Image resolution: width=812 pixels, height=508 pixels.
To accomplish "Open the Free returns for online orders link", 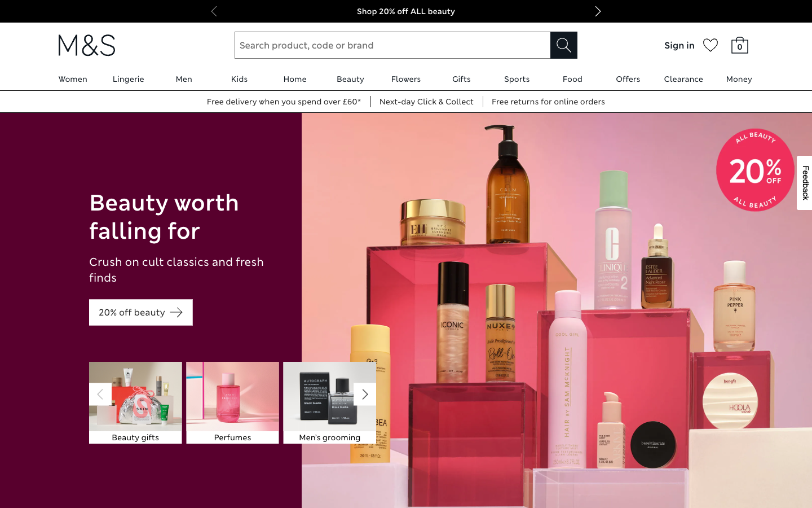I will tap(548, 102).
